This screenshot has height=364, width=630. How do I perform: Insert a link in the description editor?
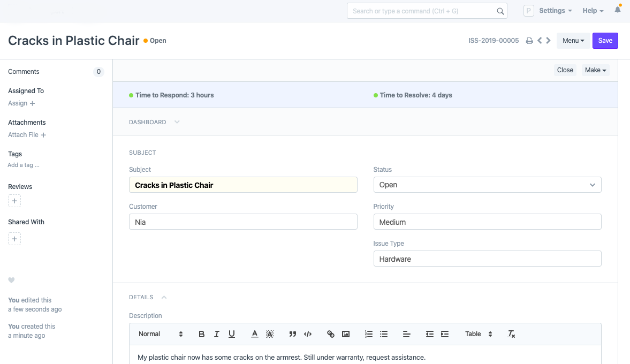coord(331,334)
